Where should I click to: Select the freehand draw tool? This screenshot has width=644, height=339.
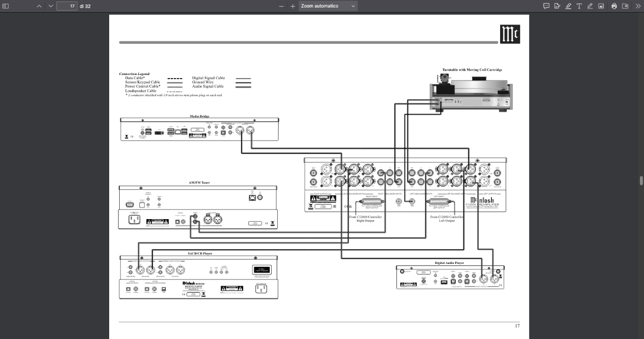pos(590,6)
